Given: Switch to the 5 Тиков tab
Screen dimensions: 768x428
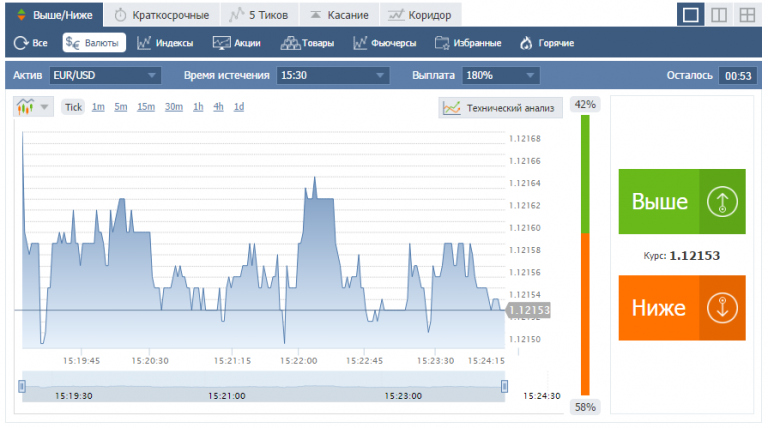Looking at the screenshot, I should (x=259, y=15).
